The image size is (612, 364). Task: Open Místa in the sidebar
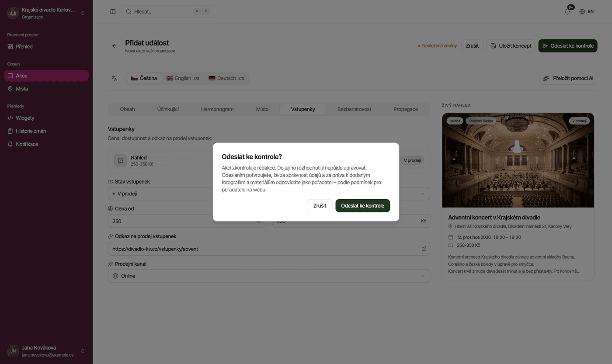[x=46, y=89]
